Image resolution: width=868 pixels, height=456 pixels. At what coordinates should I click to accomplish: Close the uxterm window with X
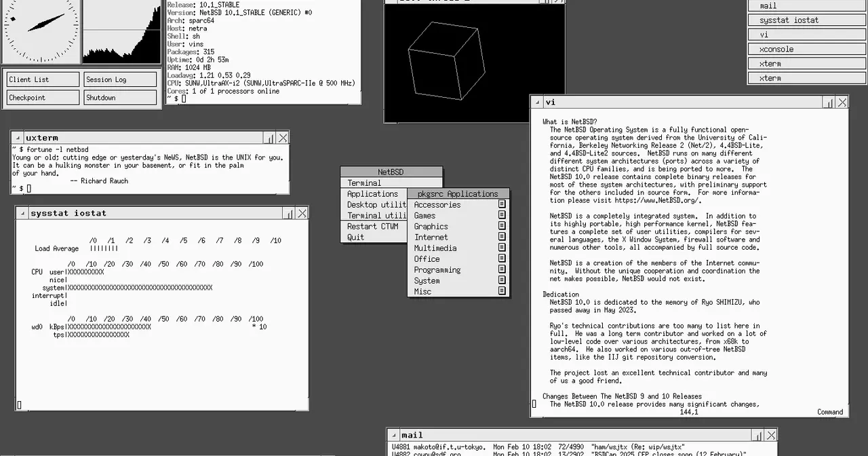[x=283, y=138]
